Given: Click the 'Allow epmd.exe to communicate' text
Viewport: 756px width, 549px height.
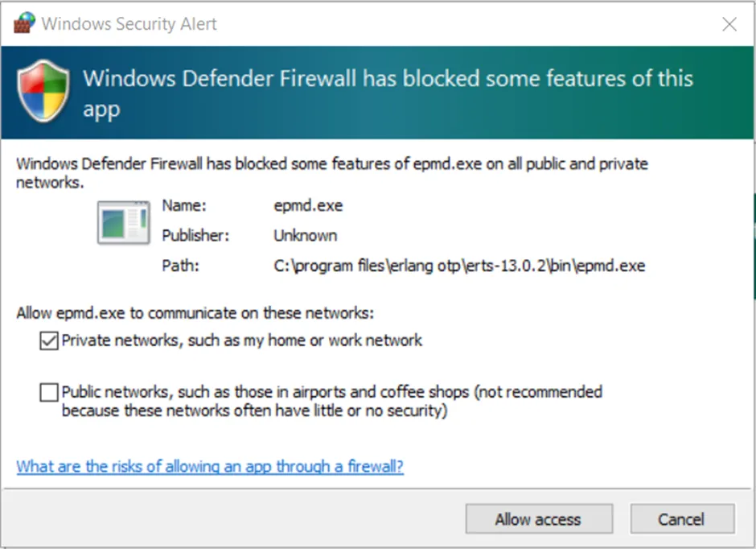Looking at the screenshot, I should coord(195,312).
